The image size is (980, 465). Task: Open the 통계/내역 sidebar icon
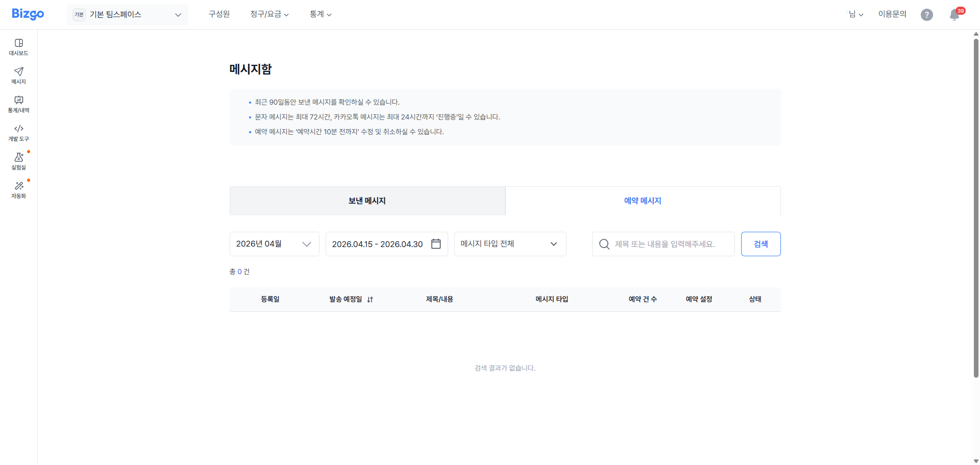point(19,101)
